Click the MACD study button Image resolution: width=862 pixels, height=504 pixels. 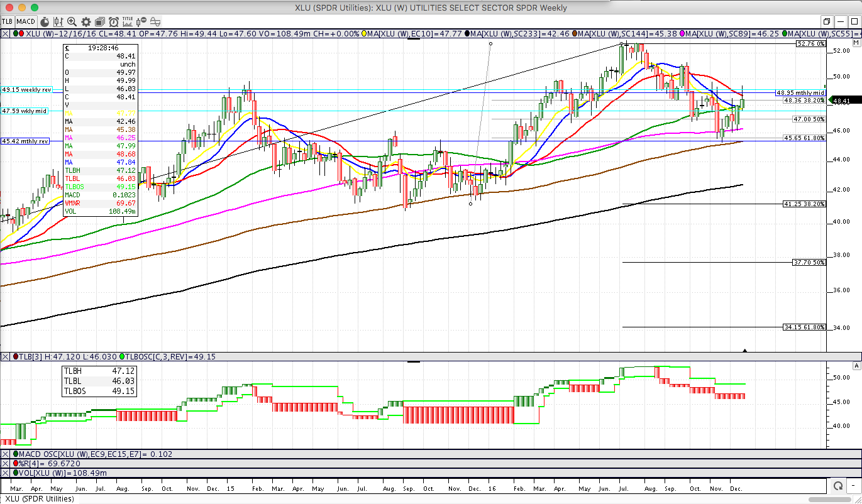[x=26, y=21]
